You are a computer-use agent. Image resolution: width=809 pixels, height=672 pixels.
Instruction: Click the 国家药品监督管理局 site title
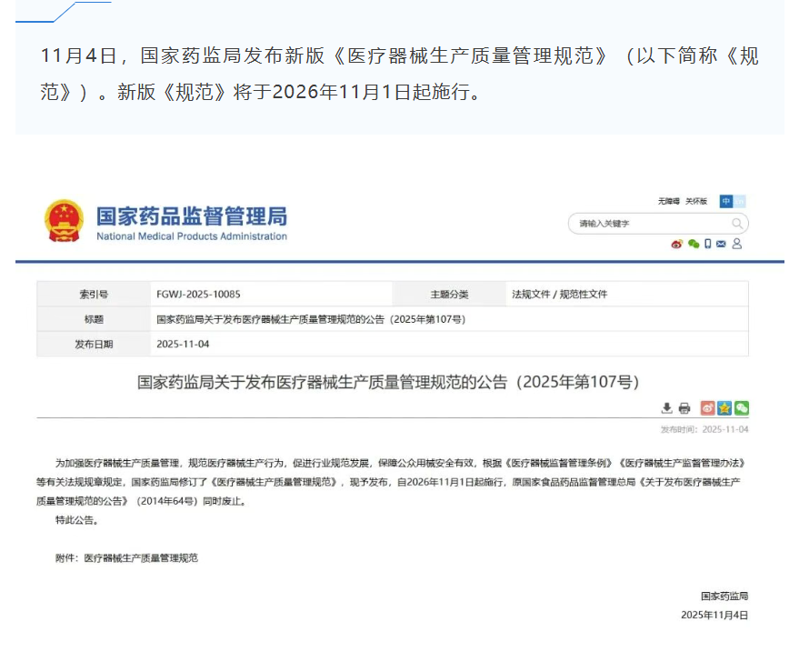pos(191,216)
